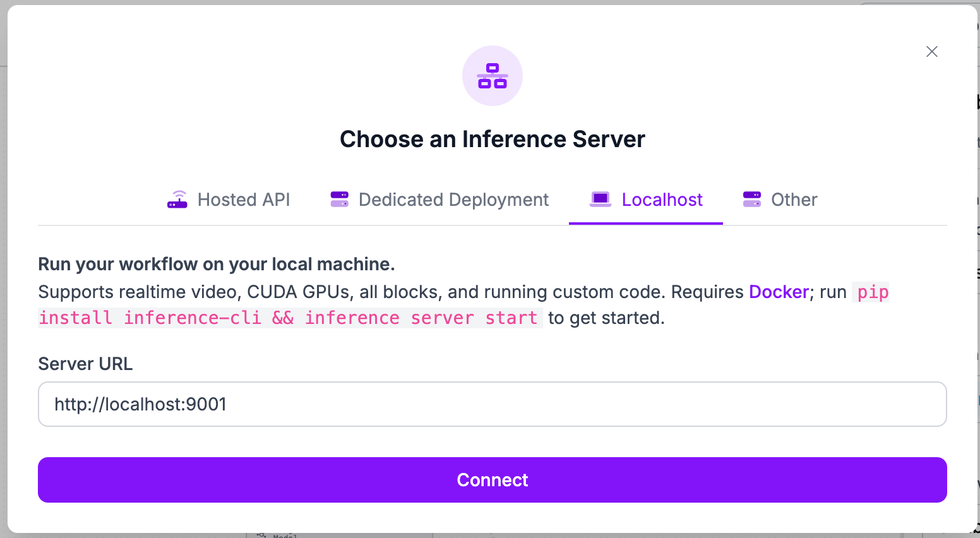This screenshot has height=538, width=980.
Task: Select the Localhost tab label
Action: point(662,200)
